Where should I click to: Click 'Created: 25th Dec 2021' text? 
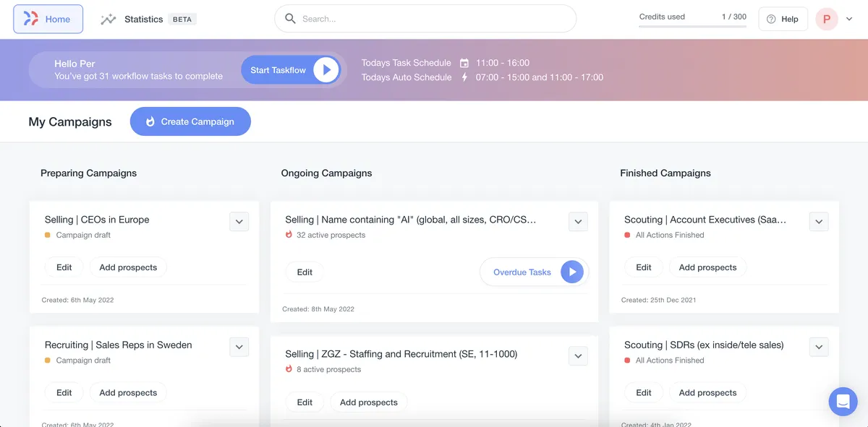tap(659, 300)
